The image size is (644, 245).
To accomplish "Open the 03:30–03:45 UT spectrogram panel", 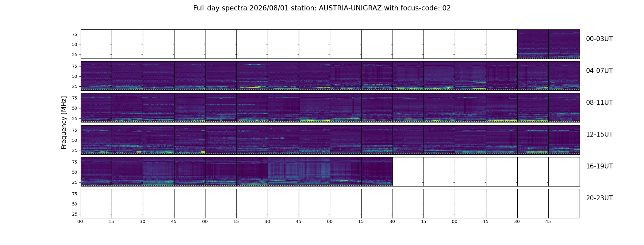I will pos(533,44).
